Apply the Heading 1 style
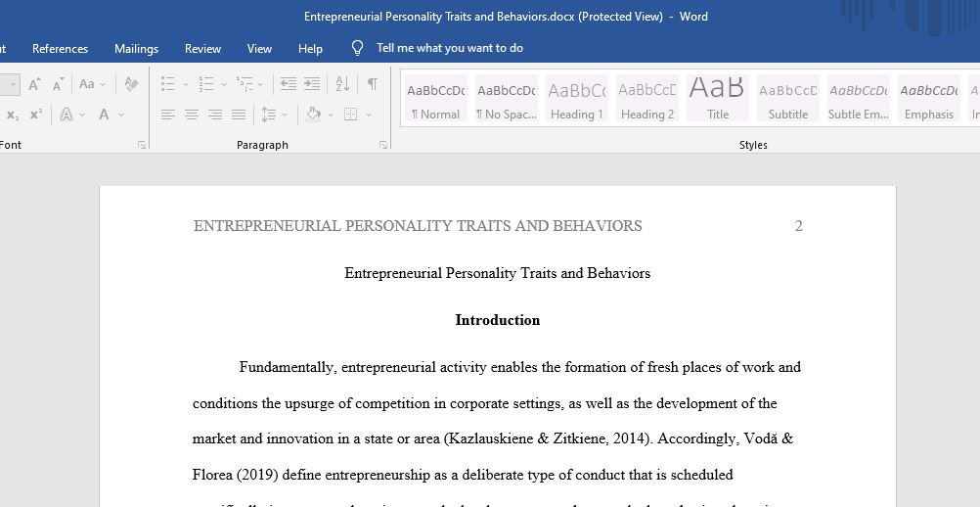The height and width of the screenshot is (507, 980). pos(576,99)
